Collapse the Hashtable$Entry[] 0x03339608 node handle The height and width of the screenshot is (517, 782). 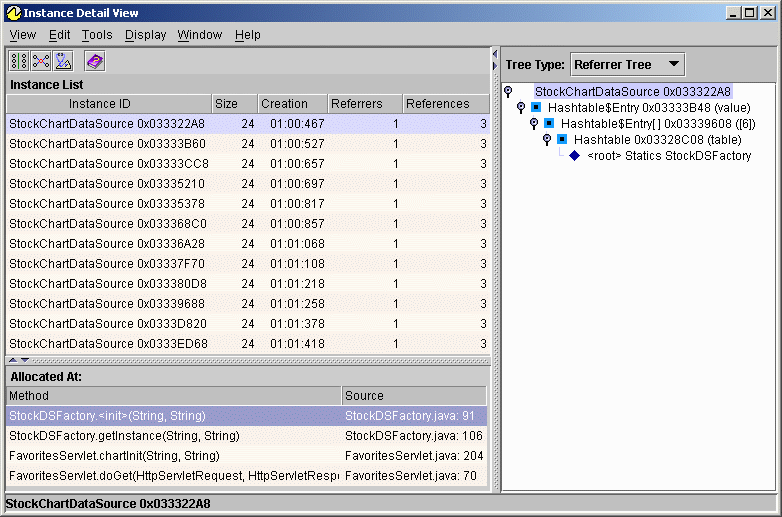tap(534, 124)
